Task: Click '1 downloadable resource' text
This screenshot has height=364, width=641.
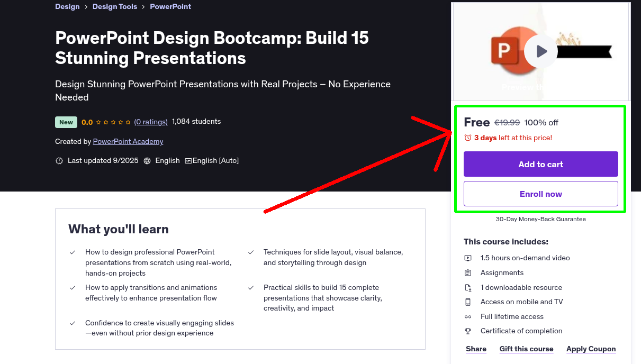Action: point(521,288)
